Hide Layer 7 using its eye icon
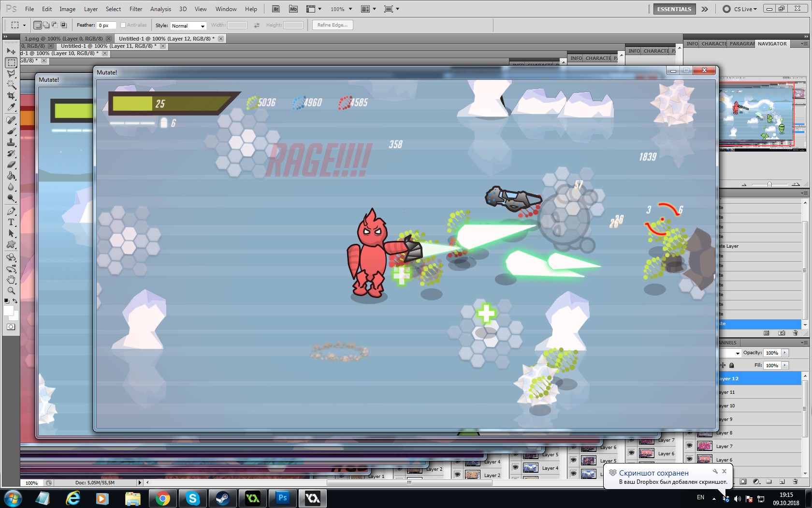This screenshot has height=508, width=812. click(689, 446)
